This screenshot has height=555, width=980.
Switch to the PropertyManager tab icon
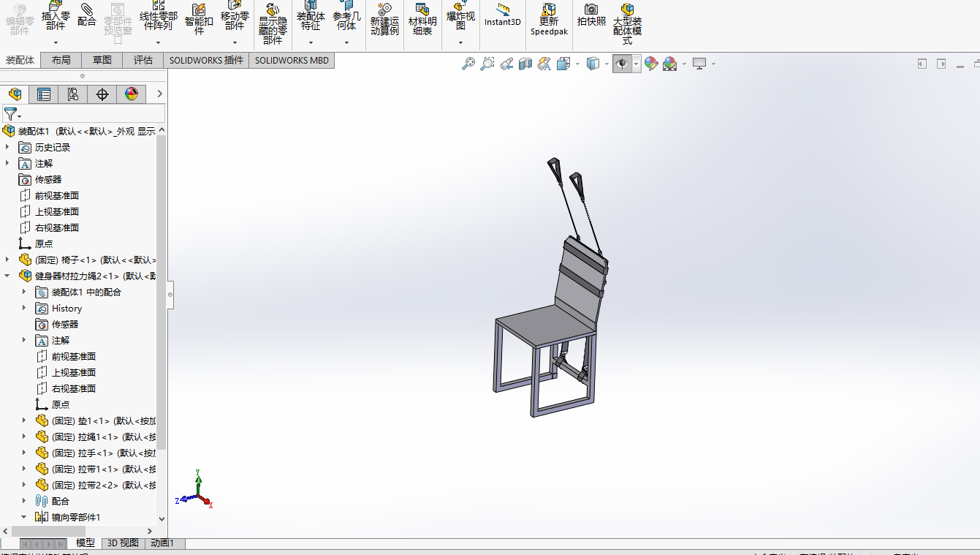(44, 94)
